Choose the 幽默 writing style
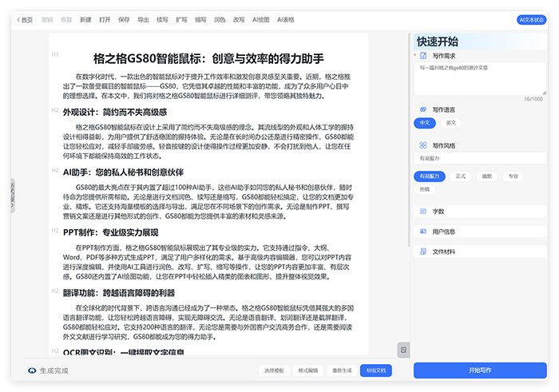Image resolution: width=559 pixels, height=392 pixels. [x=486, y=176]
